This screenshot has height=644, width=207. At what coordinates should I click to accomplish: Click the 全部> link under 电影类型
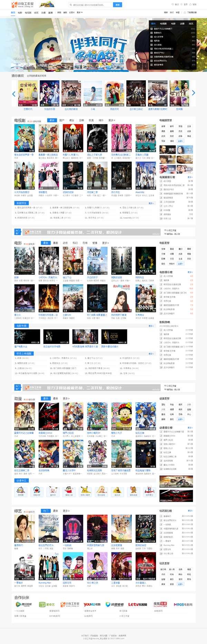click(x=180, y=264)
